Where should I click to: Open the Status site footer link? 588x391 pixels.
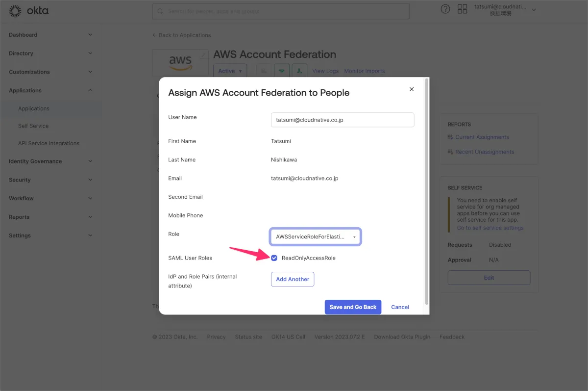248,337
